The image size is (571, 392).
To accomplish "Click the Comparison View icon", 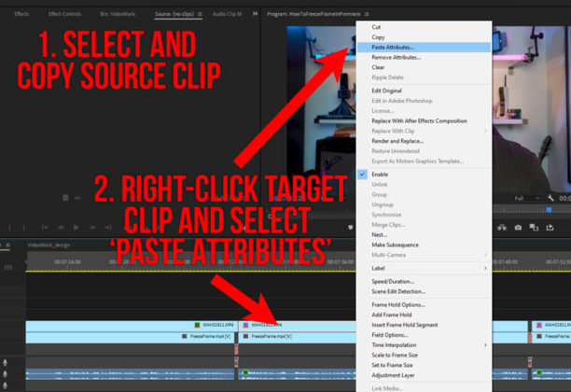I will [x=534, y=228].
